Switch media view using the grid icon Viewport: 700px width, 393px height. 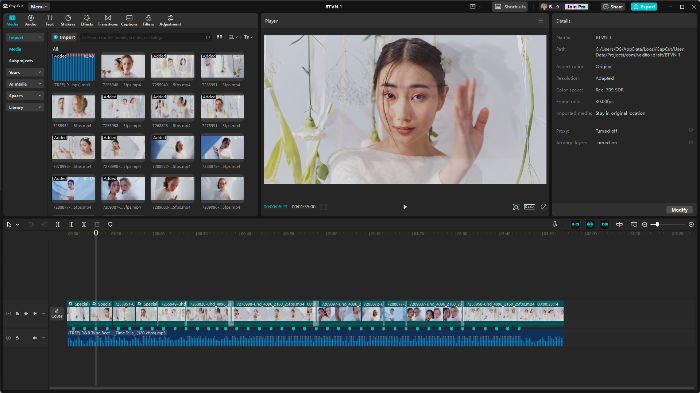[219, 37]
